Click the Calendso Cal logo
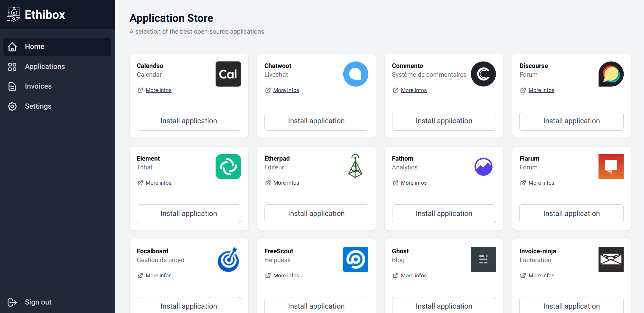The height and width of the screenshot is (313, 644). 228,74
